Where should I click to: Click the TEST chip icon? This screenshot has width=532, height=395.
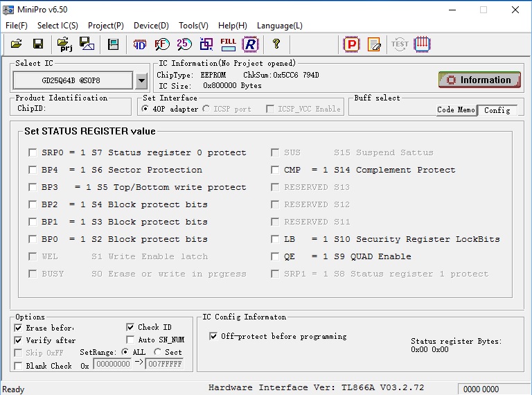tap(400, 44)
